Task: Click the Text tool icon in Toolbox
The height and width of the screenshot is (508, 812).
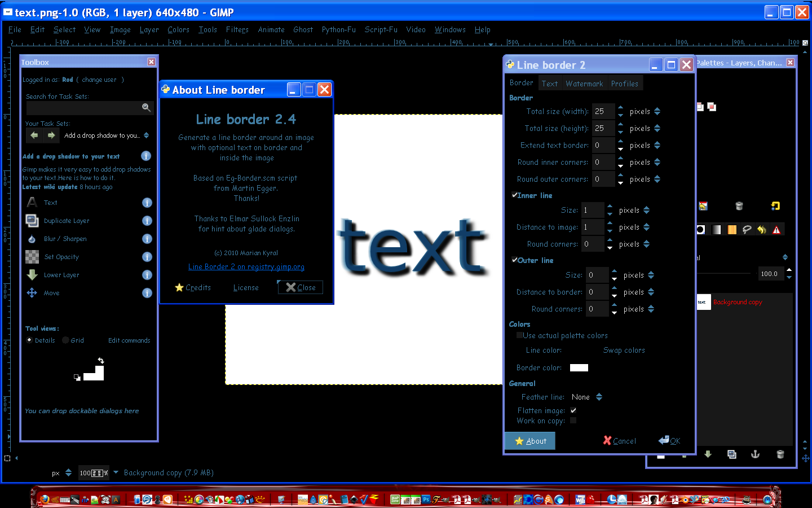Action: tap(32, 203)
